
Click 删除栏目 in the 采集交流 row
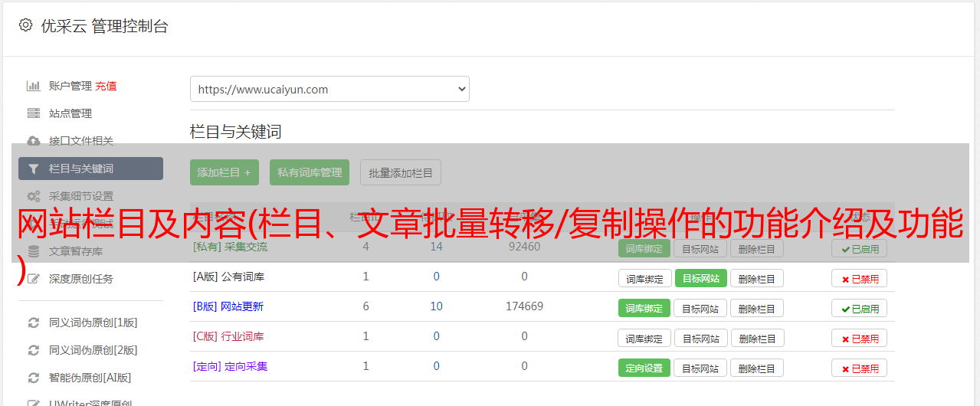click(757, 248)
